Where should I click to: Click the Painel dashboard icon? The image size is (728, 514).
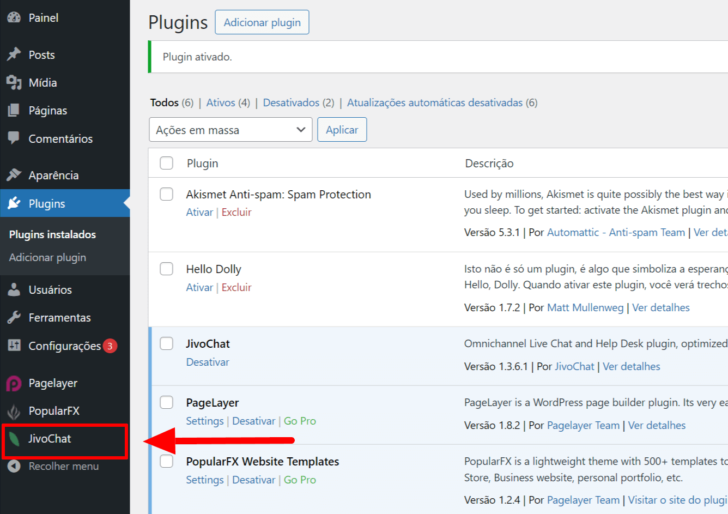(14, 18)
